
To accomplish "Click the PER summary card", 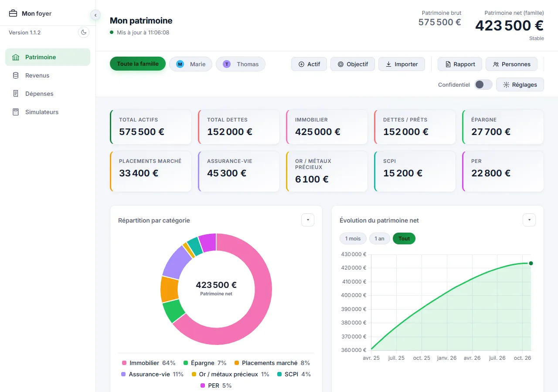I will (503, 171).
